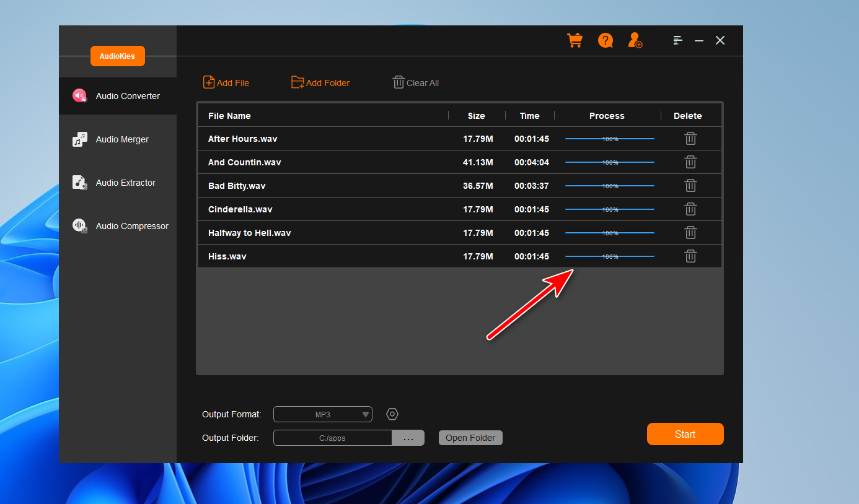Screen dimensions: 859x504
Task: Click the orange Start button
Action: [x=685, y=434]
